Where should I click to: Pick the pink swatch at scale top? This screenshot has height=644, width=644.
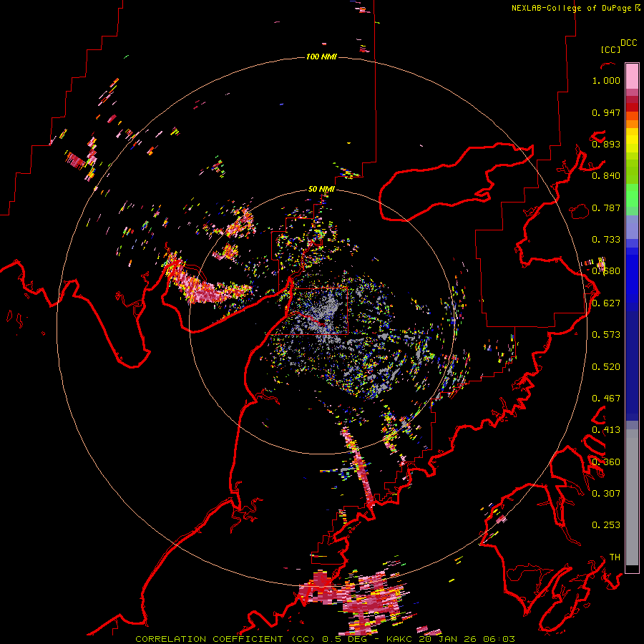click(x=632, y=76)
